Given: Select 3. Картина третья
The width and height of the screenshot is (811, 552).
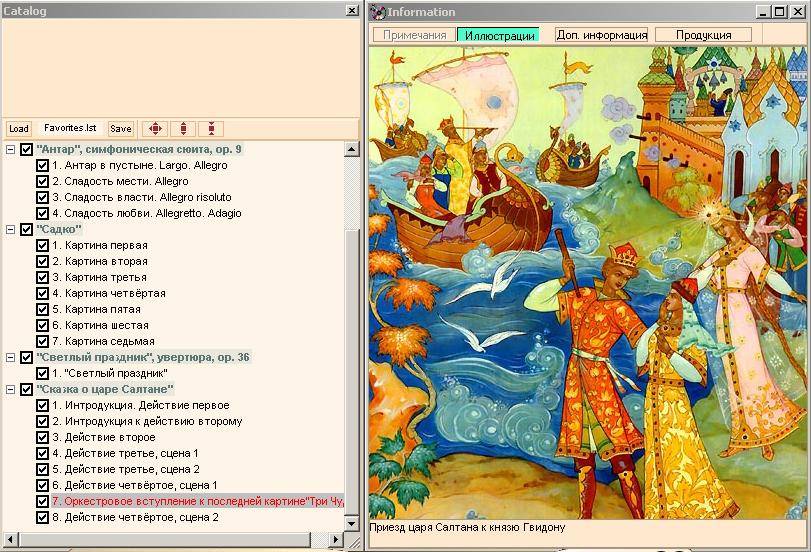Looking at the screenshot, I should (99, 277).
